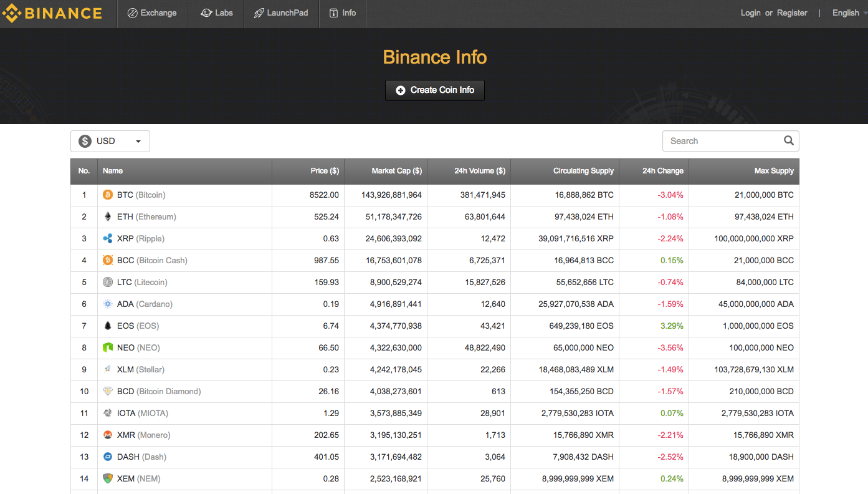Open the XRP (Ripple) row name
This screenshot has width=868, height=494.
point(141,239)
